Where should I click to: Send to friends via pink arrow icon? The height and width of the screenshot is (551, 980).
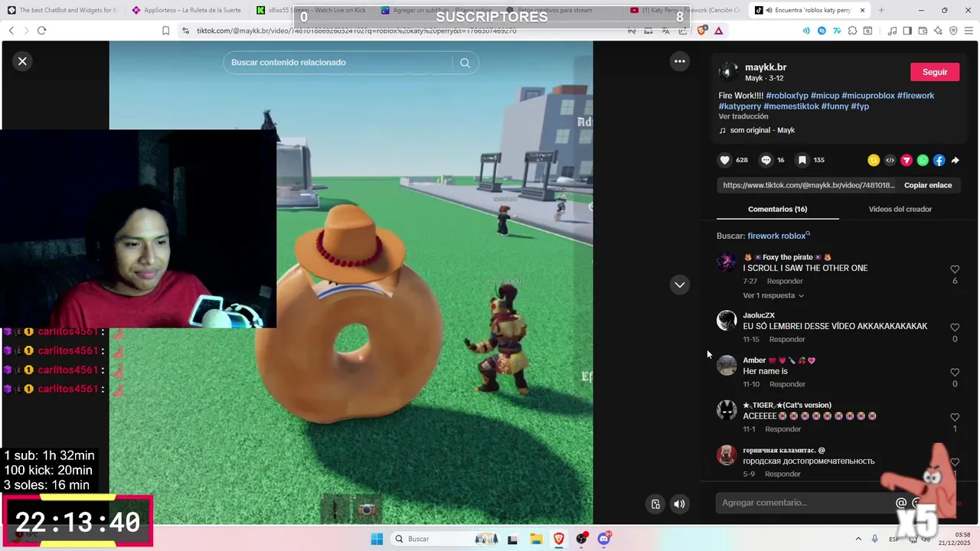point(906,160)
